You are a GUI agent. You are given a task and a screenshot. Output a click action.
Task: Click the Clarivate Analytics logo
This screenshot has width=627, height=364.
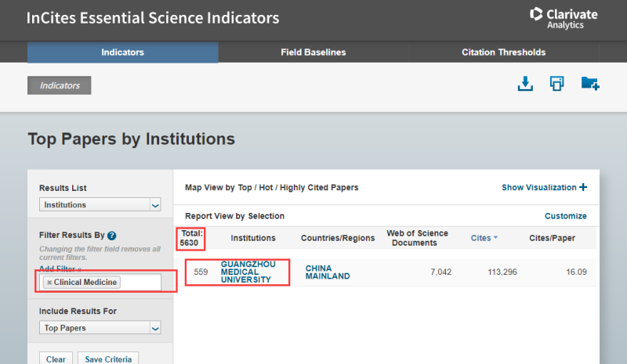[563, 18]
